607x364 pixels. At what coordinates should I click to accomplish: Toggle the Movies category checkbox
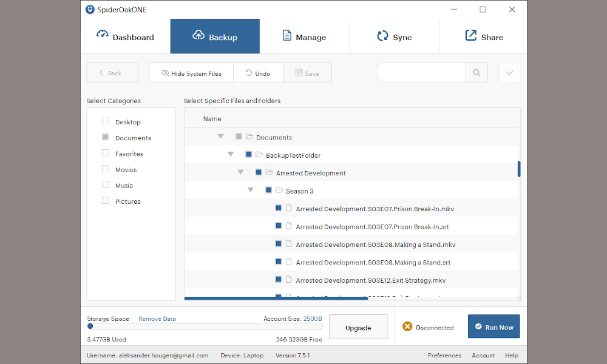pos(105,169)
